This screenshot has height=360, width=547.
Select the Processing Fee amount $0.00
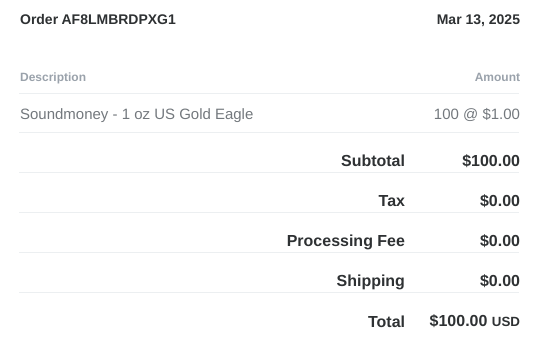click(500, 241)
